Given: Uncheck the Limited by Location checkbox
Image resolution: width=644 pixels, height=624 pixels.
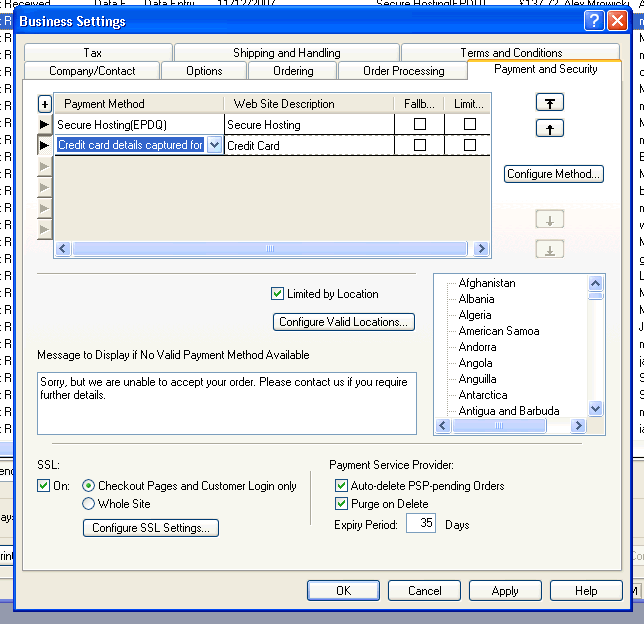Looking at the screenshot, I should tap(278, 294).
